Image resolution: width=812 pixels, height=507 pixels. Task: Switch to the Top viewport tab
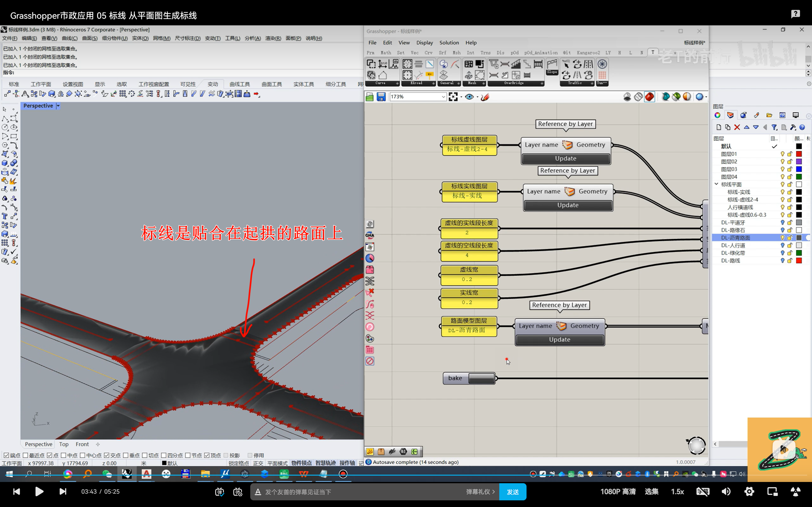tap(64, 444)
